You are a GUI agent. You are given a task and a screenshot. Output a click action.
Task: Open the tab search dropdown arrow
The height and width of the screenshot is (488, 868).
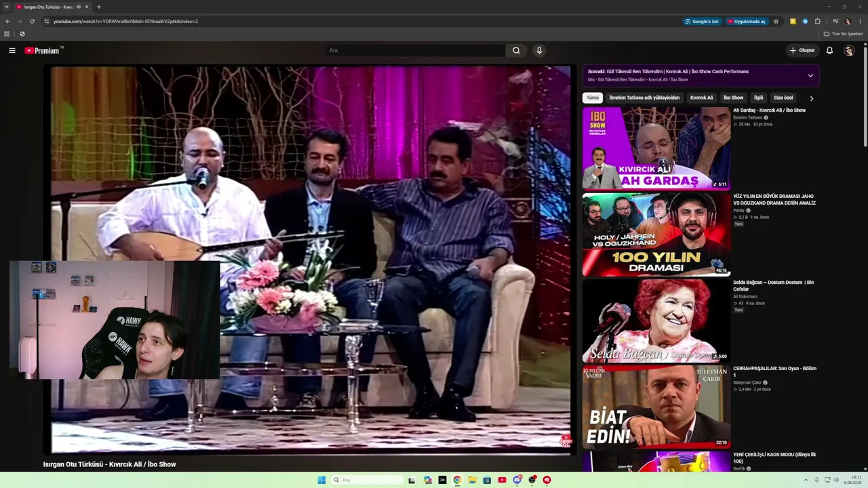pos(7,7)
